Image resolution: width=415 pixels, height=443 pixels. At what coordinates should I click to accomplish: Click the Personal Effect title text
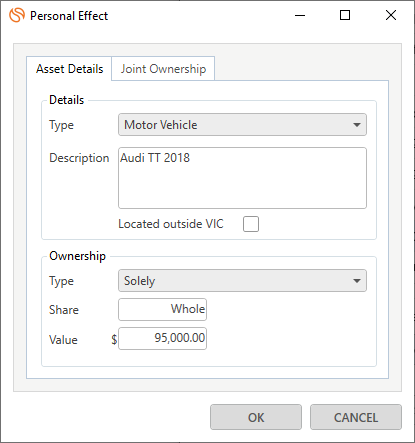pos(69,16)
